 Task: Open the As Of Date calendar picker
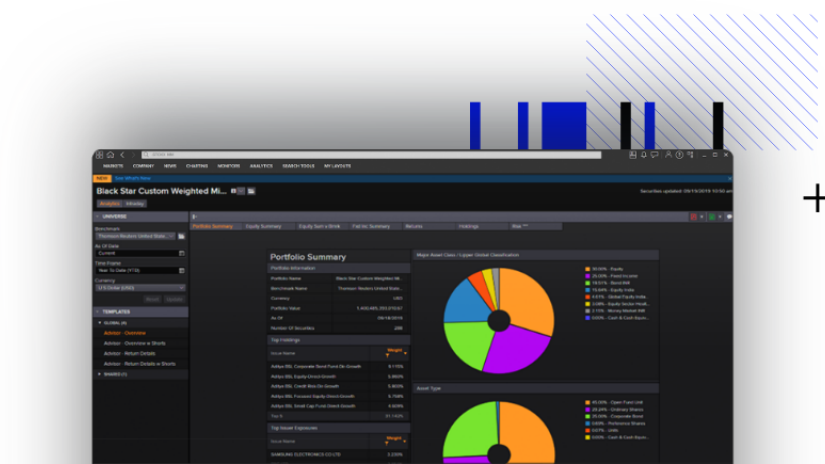tap(182, 253)
